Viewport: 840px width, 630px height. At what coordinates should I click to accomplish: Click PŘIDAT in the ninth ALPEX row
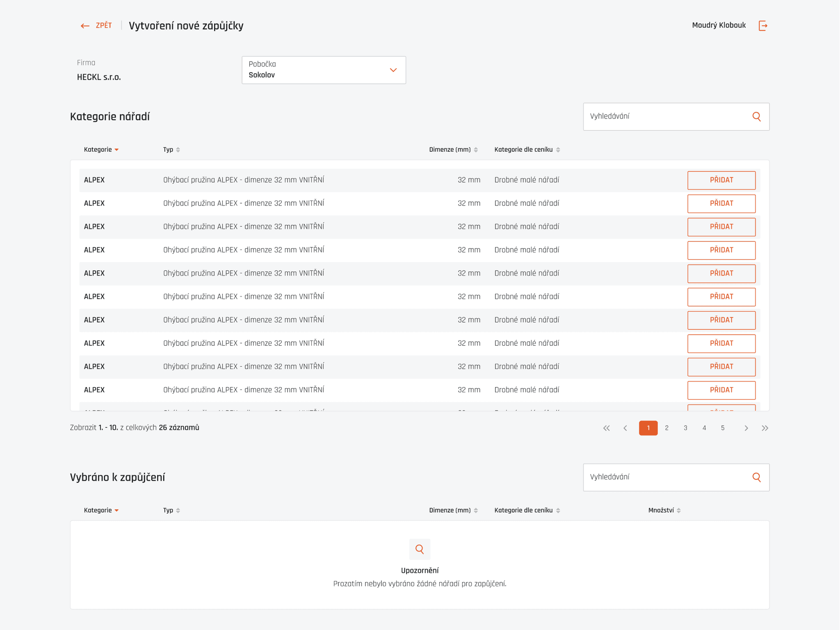721,367
